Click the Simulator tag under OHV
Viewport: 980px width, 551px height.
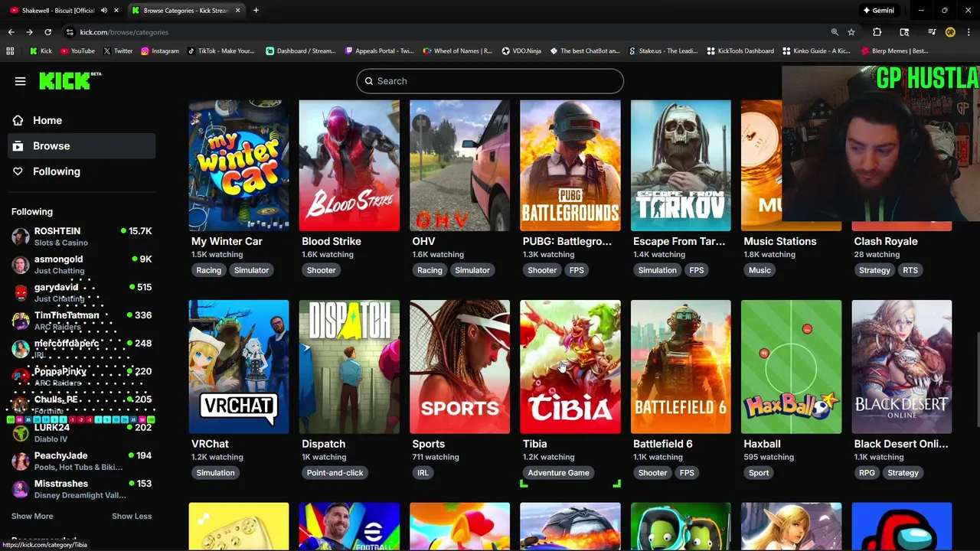(x=472, y=270)
